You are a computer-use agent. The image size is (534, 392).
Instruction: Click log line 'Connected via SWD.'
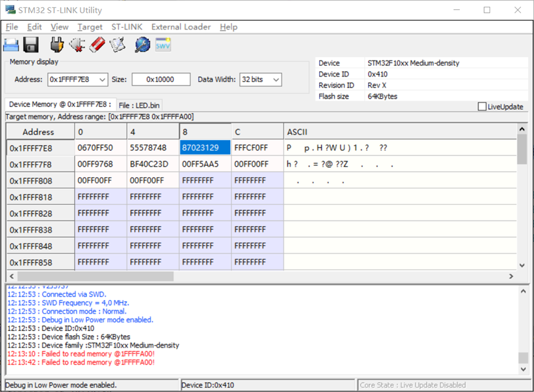[57, 294]
